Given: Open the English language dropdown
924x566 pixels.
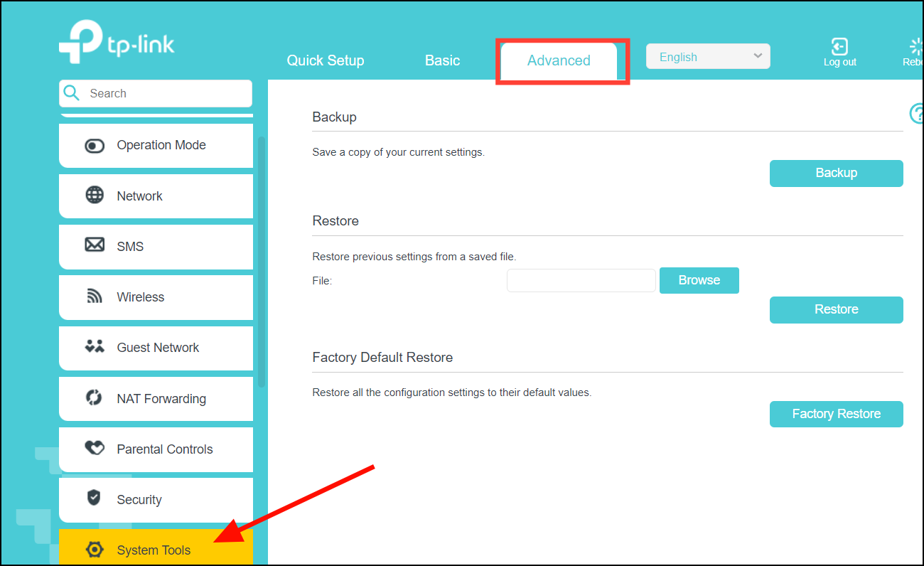Looking at the screenshot, I should point(708,57).
